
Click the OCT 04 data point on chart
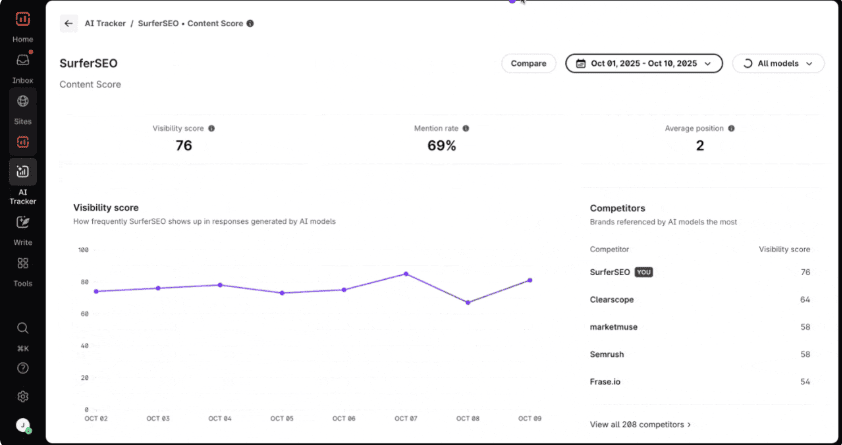220,285
